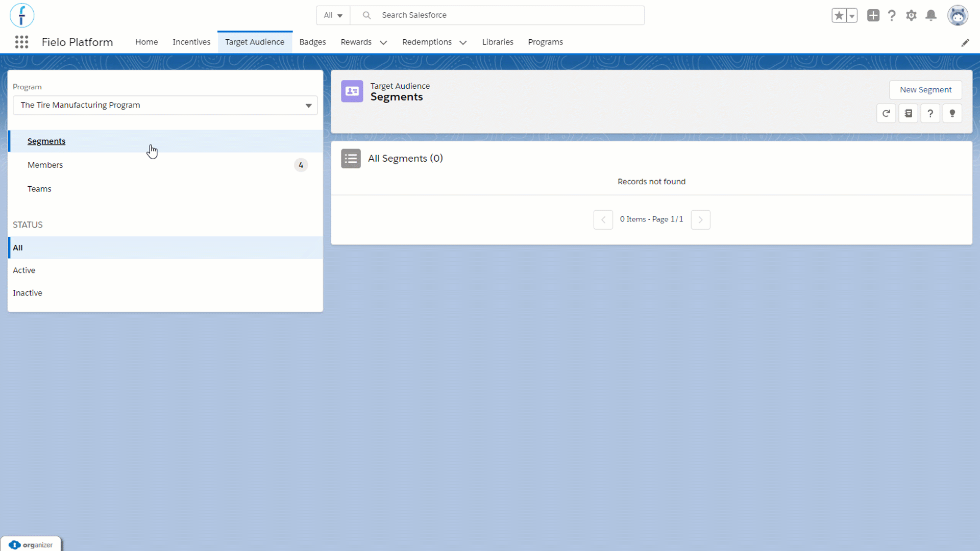
Task: Click the 0 Items - Page 1/1 label
Action: tap(651, 219)
